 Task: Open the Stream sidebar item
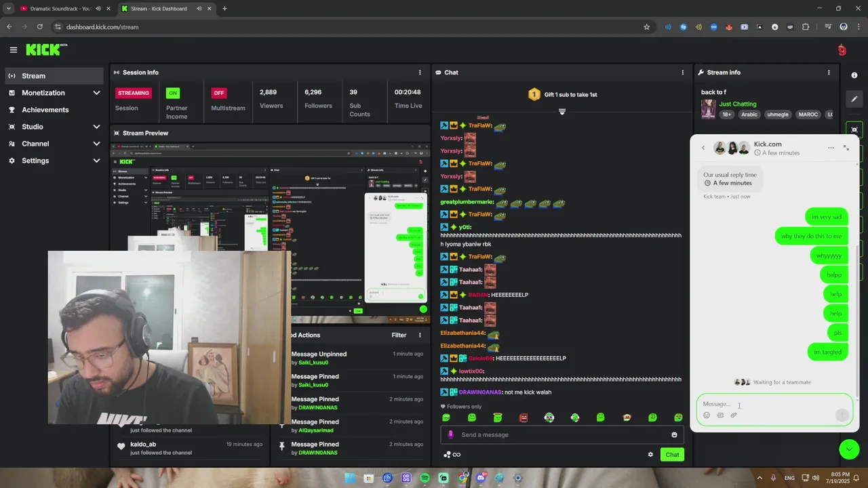tap(54, 76)
